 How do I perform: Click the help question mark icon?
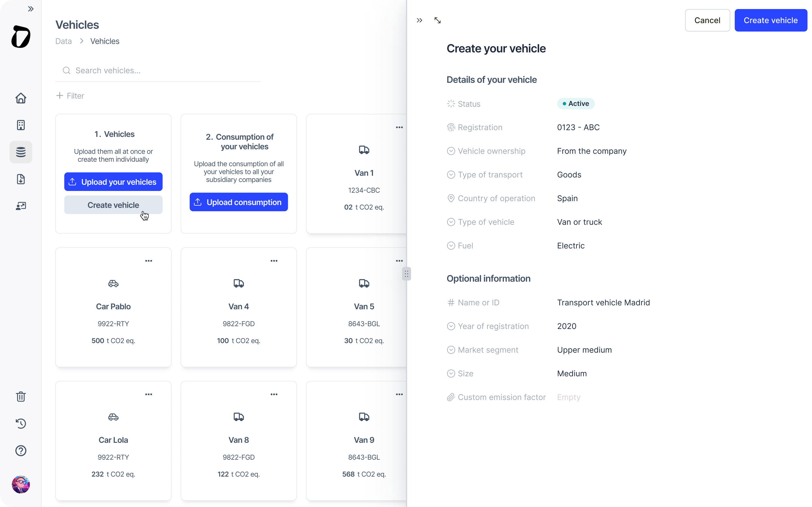(x=21, y=451)
